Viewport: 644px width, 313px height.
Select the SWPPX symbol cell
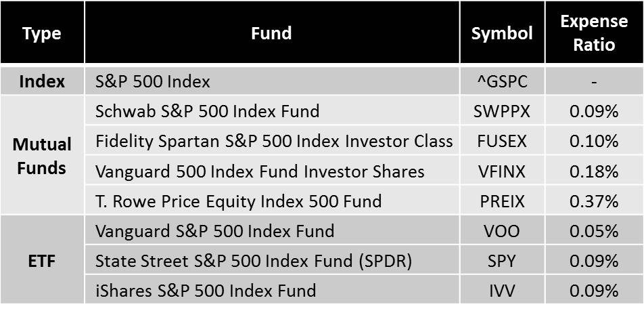click(502, 111)
